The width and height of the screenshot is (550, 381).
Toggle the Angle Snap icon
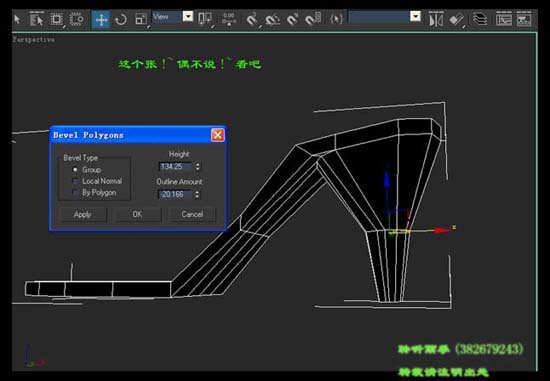[272, 19]
